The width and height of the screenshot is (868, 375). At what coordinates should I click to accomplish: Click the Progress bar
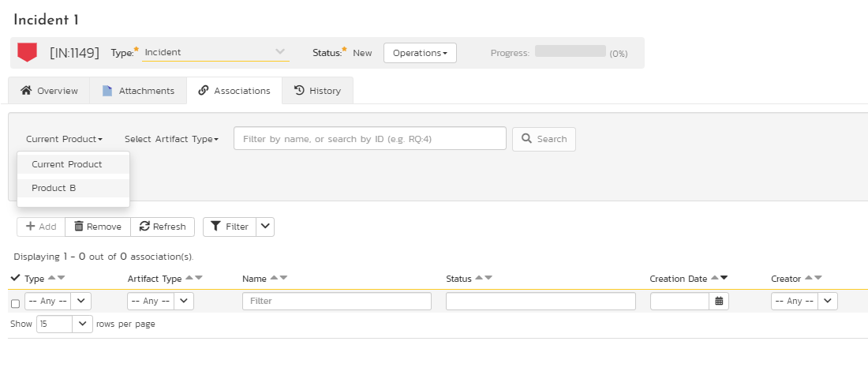pos(571,51)
